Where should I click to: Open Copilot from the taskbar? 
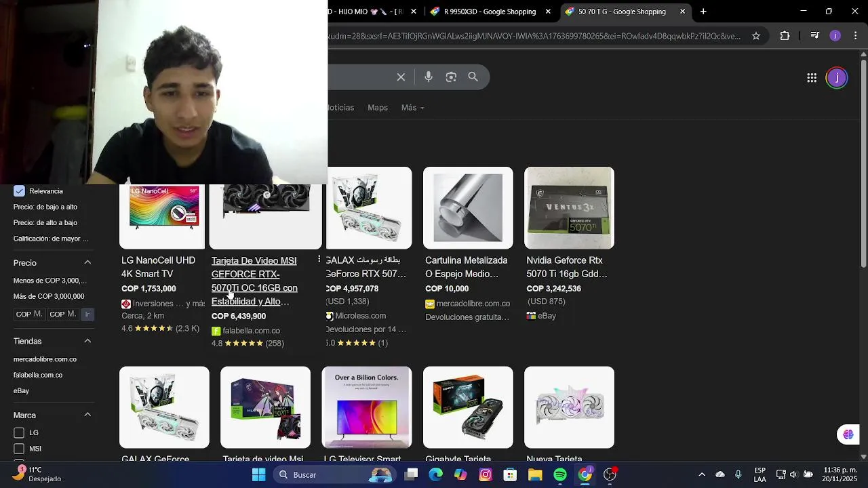pyautogui.click(x=460, y=474)
